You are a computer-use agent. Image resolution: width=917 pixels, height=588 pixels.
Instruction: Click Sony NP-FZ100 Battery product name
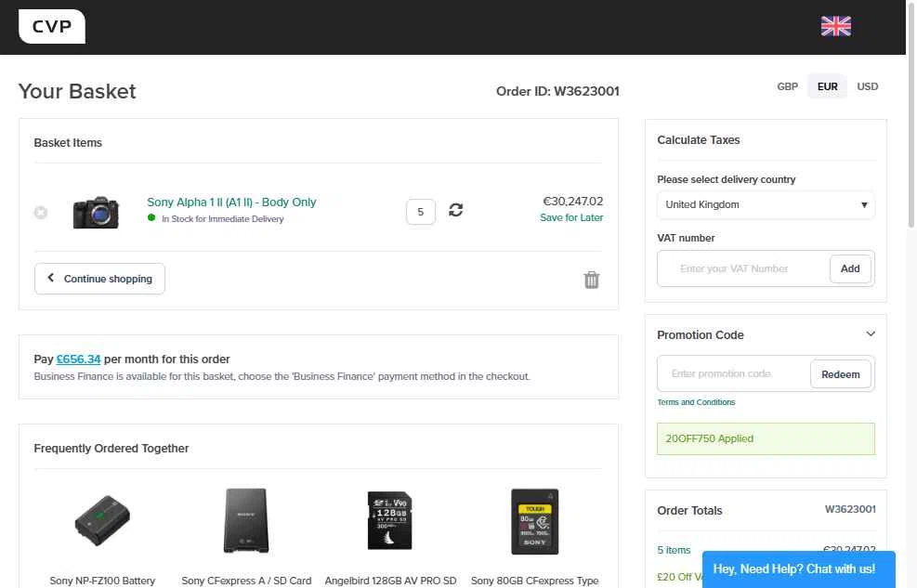(102, 581)
